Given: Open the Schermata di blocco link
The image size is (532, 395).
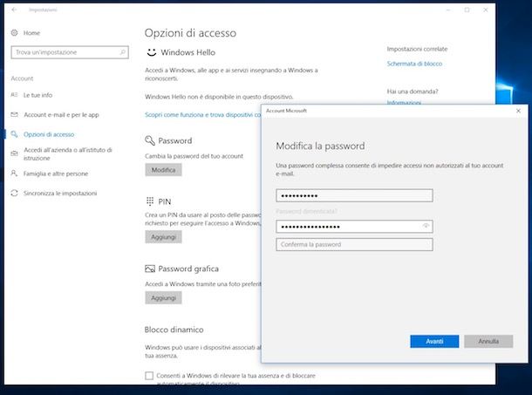Looking at the screenshot, I should 414,64.
